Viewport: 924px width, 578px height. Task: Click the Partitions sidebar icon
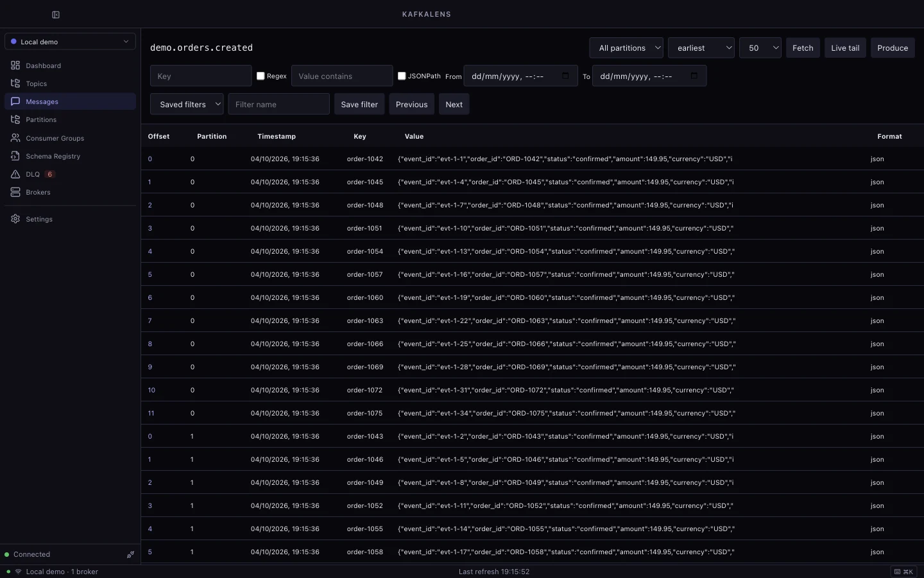click(15, 119)
